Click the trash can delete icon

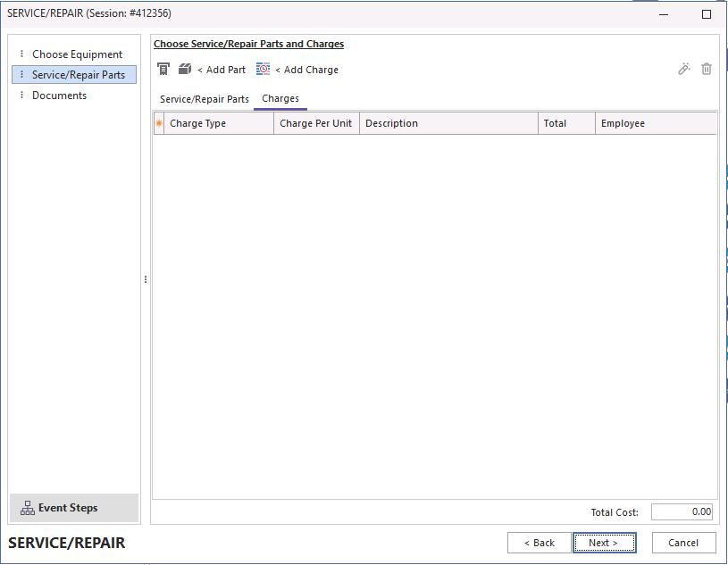click(707, 69)
